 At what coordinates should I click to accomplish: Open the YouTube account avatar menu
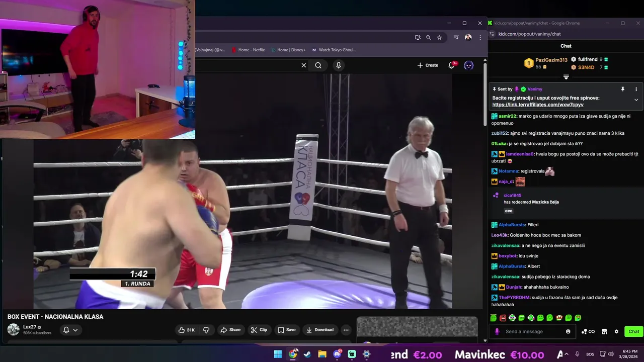(x=468, y=65)
